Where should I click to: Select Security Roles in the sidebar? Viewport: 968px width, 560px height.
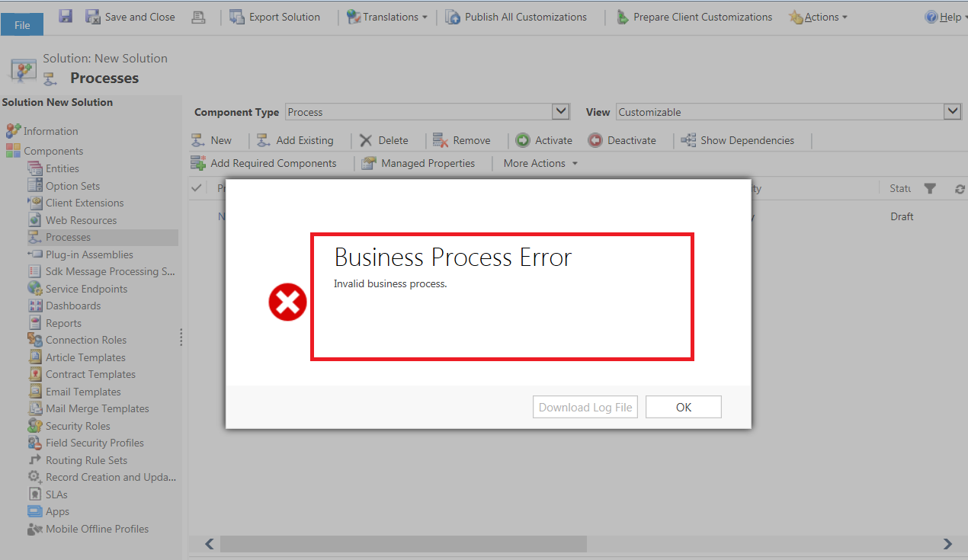[x=78, y=426]
